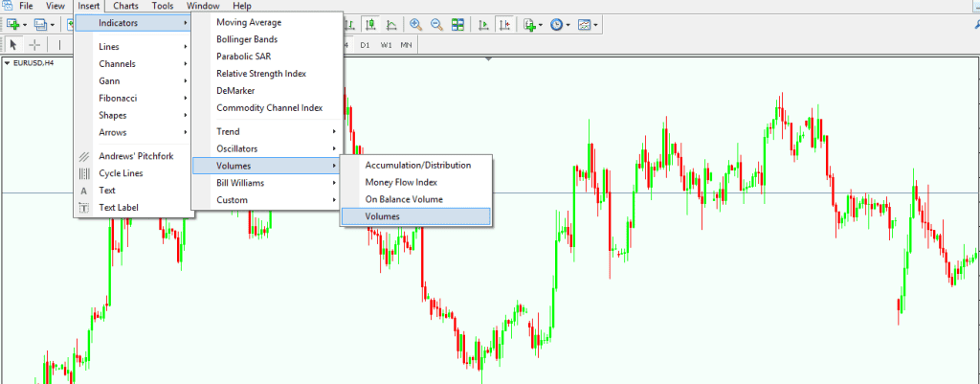Tile windows using the grid icon
This screenshot has height=384, width=980.
coord(458,24)
